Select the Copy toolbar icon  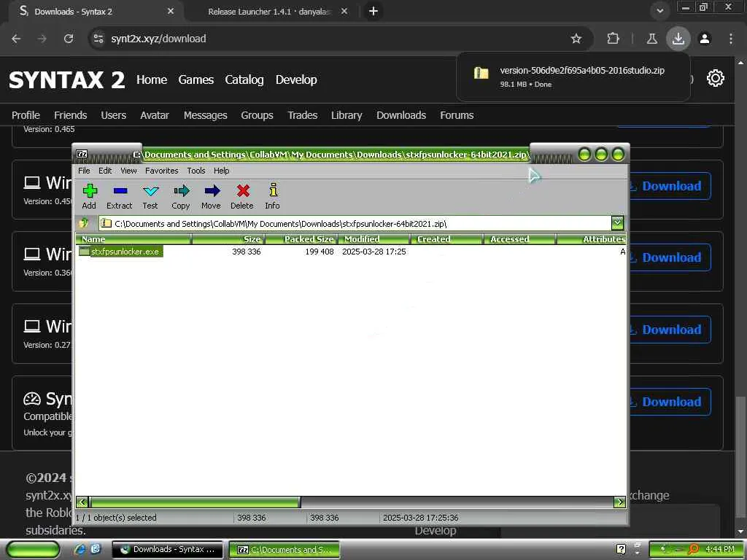tap(181, 197)
